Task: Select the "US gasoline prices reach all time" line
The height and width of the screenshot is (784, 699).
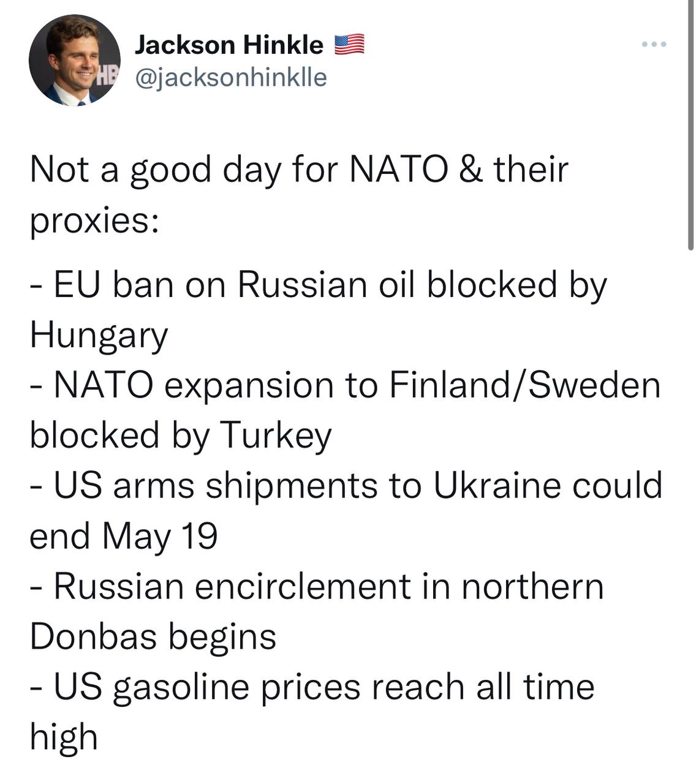Action: pos(312,687)
